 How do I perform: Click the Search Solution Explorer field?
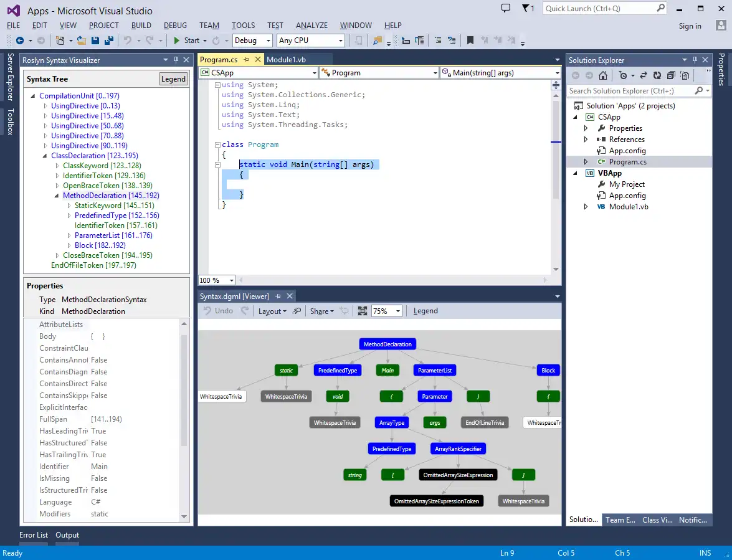pos(629,91)
